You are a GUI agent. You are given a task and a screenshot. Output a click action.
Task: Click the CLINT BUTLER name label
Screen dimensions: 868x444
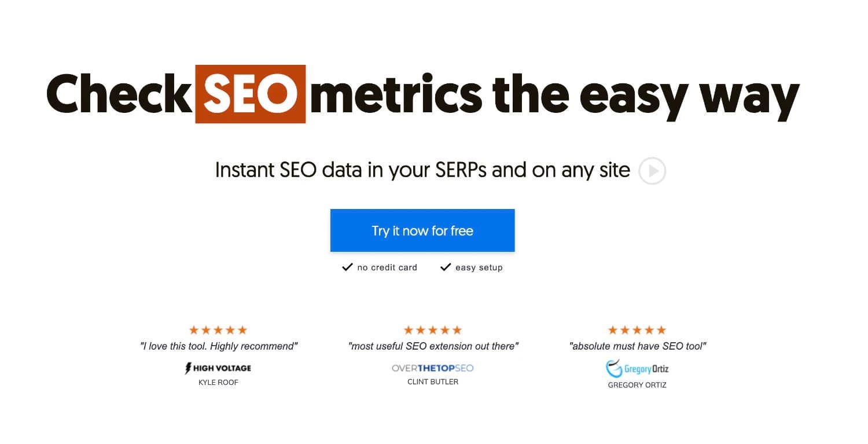(433, 381)
